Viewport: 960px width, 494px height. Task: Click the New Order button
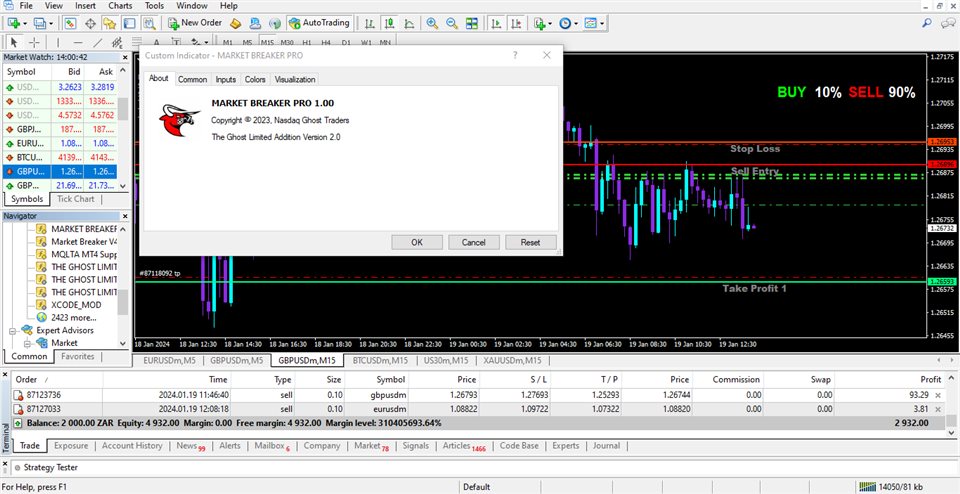pos(196,23)
